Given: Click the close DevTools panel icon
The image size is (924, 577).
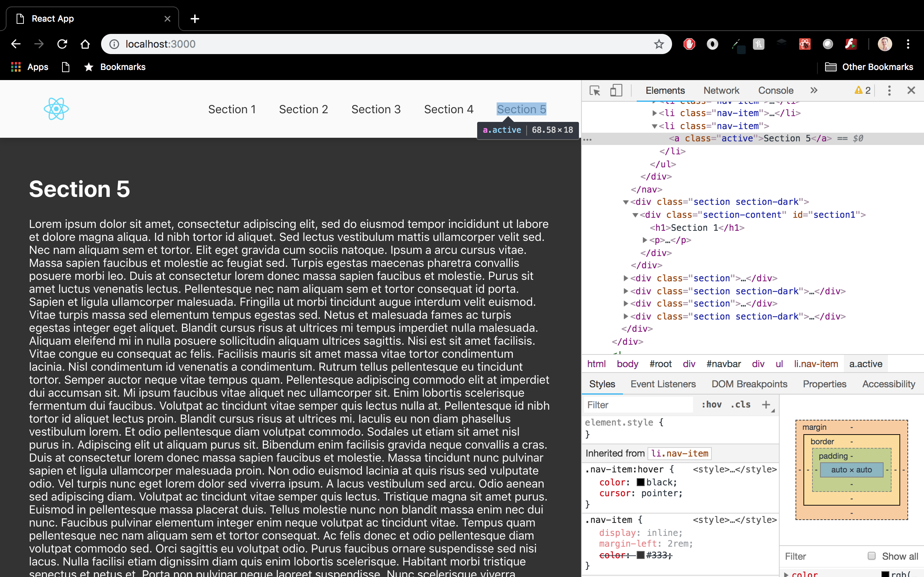Looking at the screenshot, I should (x=911, y=91).
